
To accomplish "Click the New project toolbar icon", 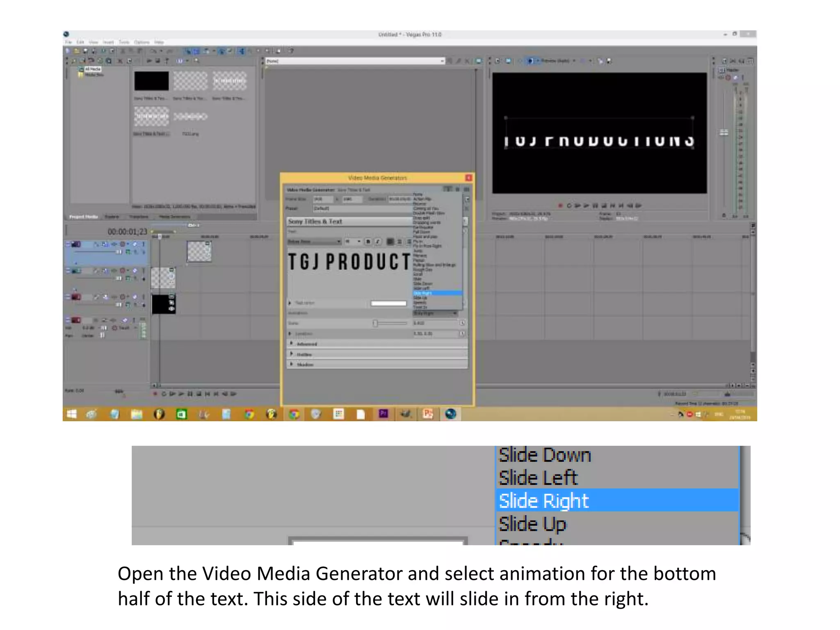I will (x=68, y=51).
